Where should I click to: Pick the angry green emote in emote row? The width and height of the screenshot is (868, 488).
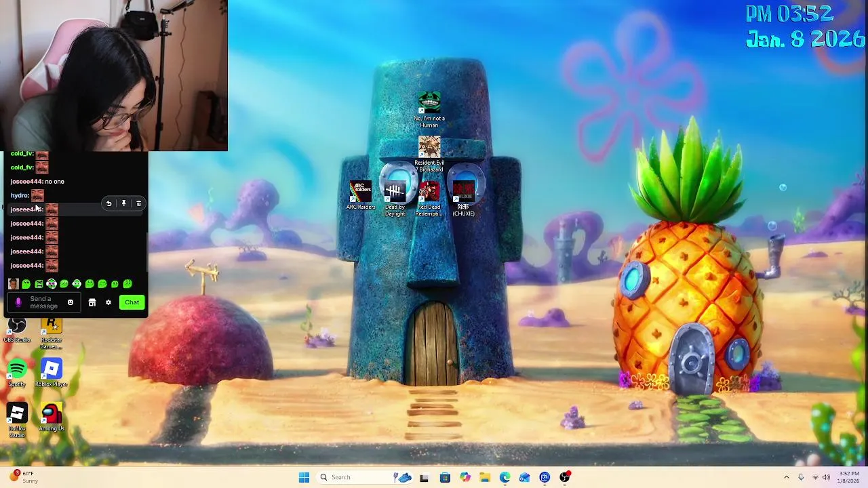pyautogui.click(x=39, y=284)
